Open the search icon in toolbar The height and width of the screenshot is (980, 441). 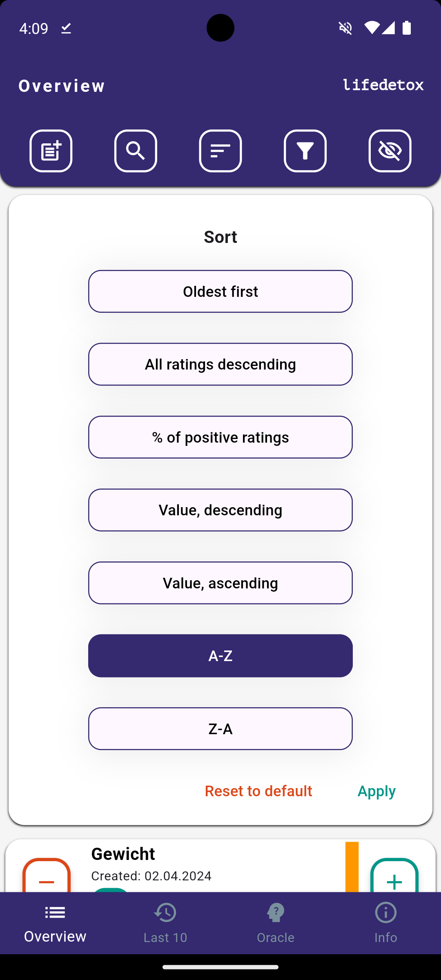pyautogui.click(x=136, y=151)
